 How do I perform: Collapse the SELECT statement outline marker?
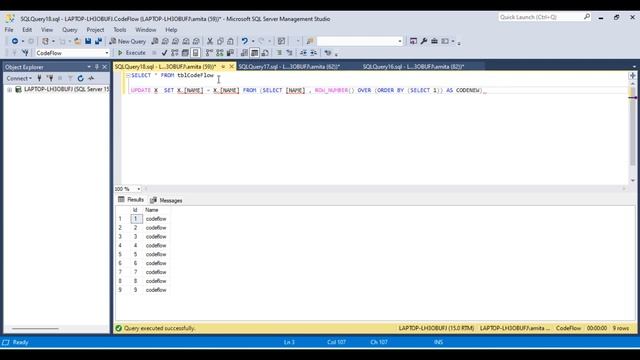[x=128, y=76]
